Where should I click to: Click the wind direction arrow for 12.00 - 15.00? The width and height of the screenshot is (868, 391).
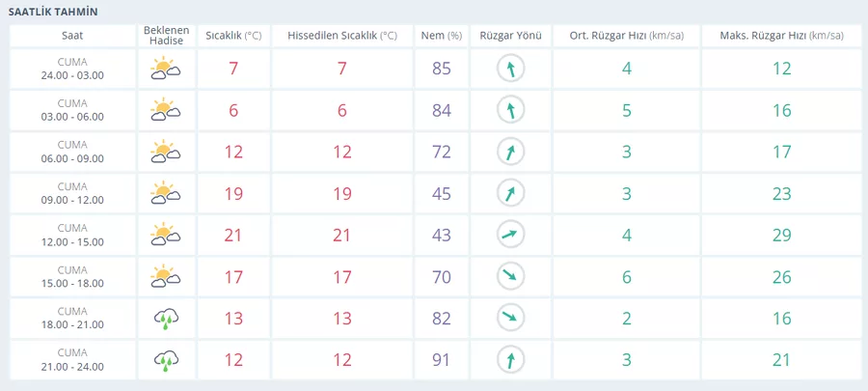click(510, 235)
